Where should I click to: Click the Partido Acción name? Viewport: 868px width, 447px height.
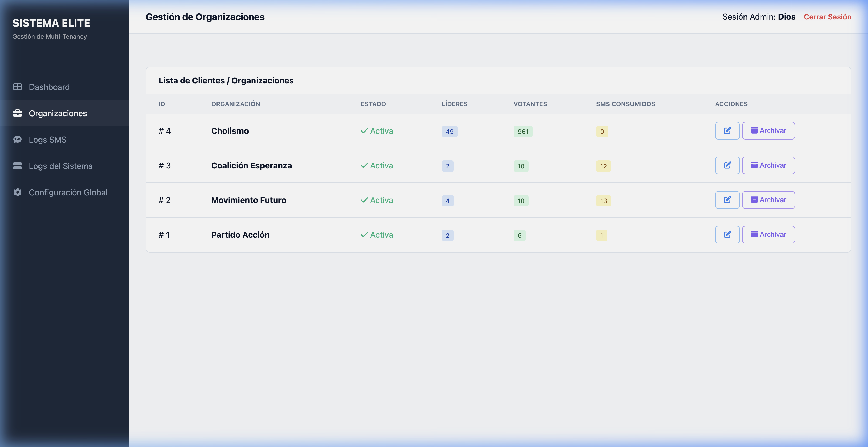click(x=240, y=235)
